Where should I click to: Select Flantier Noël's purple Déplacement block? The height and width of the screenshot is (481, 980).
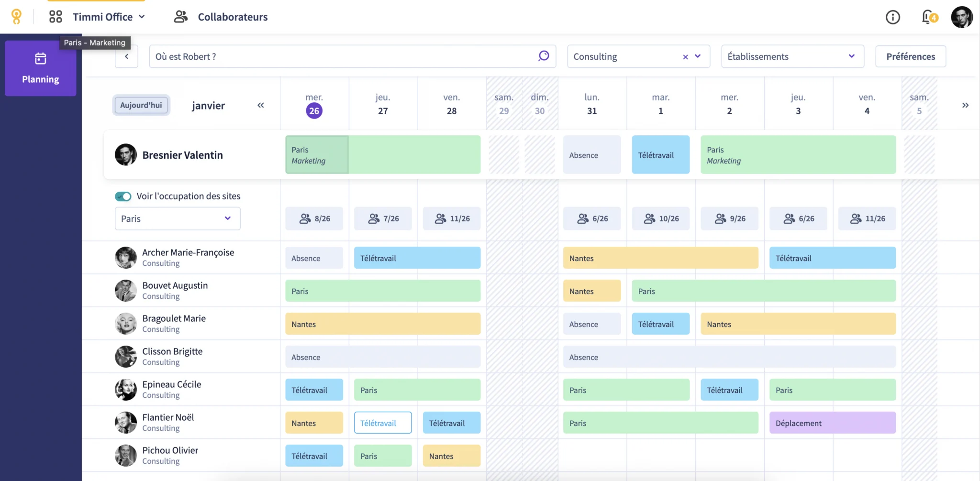click(x=832, y=423)
